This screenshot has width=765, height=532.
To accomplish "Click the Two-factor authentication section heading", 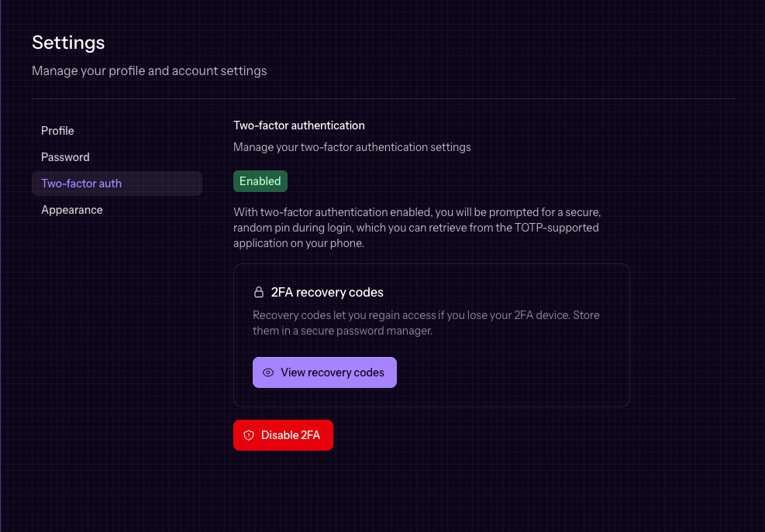I will (299, 125).
